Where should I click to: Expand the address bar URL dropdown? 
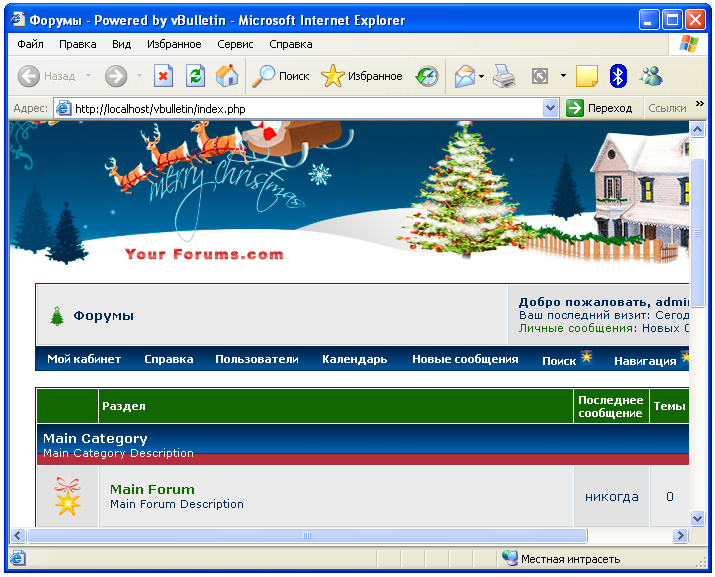coord(550,108)
